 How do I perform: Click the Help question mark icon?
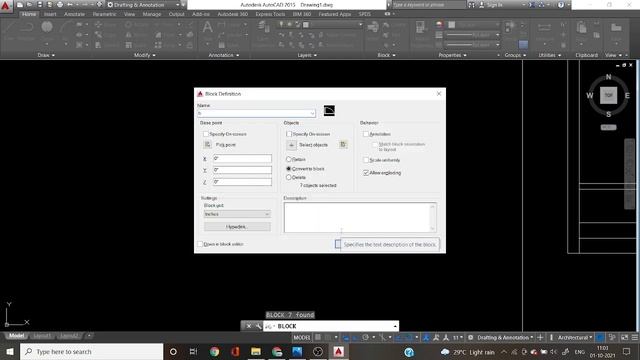(x=561, y=5)
